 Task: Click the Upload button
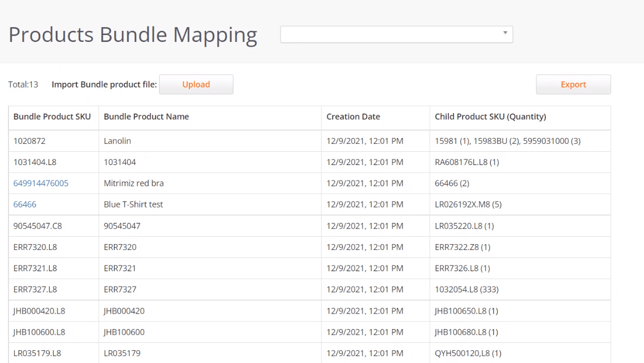196,84
